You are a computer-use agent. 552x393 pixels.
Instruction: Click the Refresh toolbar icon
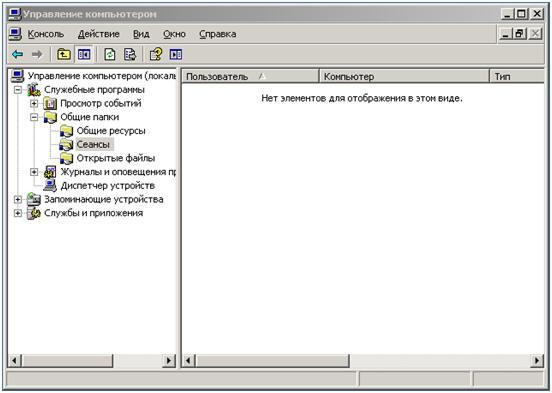(x=110, y=55)
